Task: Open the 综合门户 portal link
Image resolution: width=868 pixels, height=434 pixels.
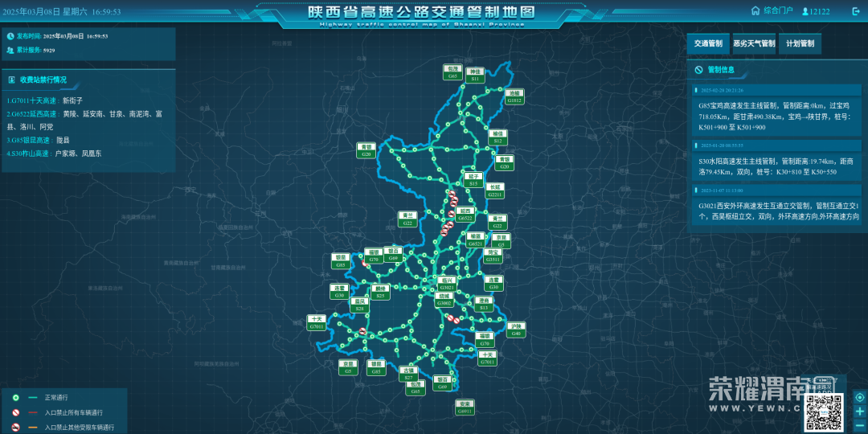Action: point(778,10)
